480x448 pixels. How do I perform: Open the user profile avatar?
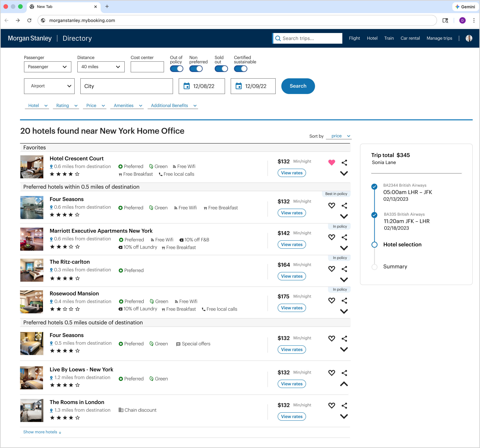[469, 38]
